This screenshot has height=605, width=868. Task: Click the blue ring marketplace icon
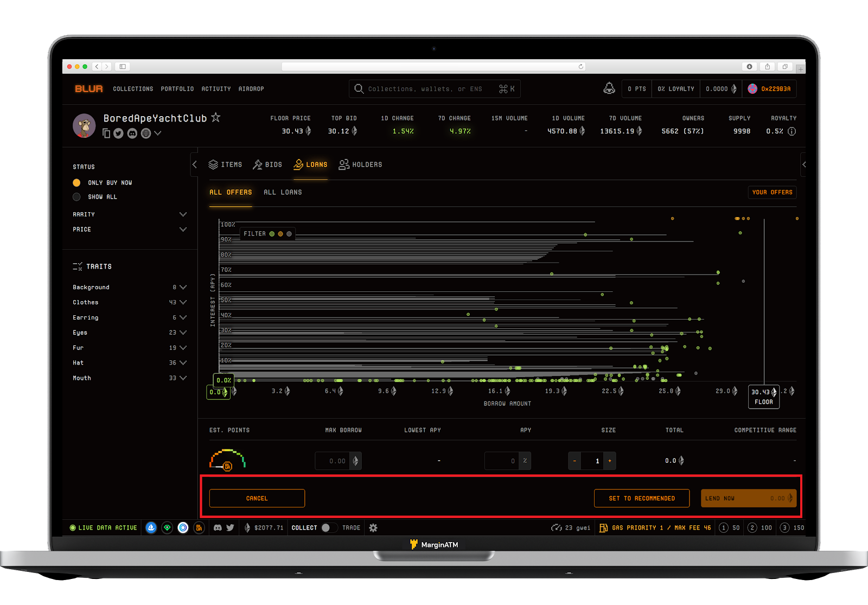[x=183, y=527]
